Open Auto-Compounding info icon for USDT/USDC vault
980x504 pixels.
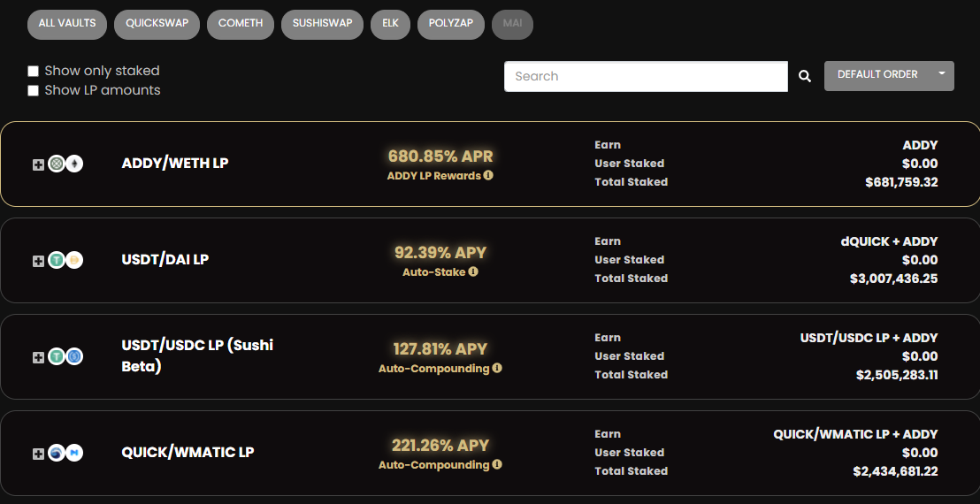pos(497,368)
